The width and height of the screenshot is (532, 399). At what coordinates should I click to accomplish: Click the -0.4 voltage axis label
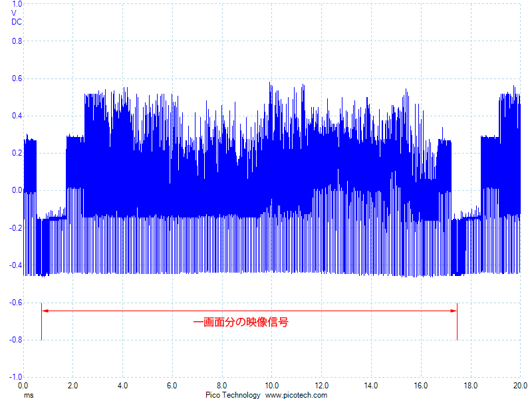tap(15, 265)
